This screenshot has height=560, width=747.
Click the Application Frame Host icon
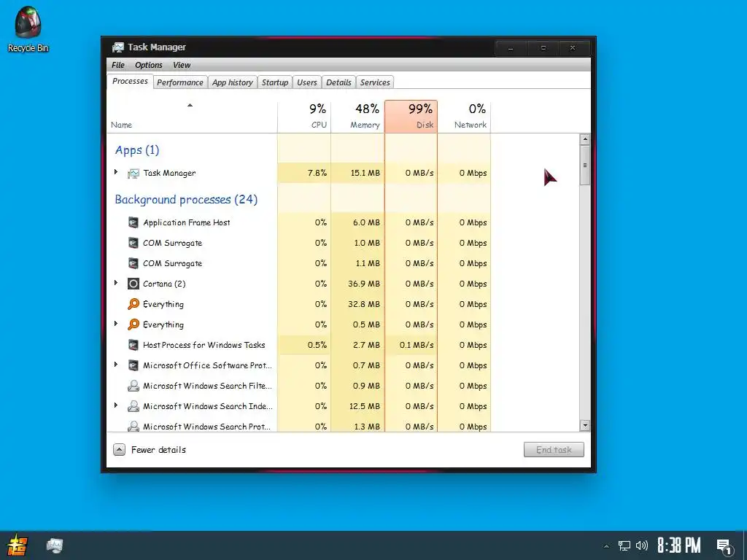(133, 222)
